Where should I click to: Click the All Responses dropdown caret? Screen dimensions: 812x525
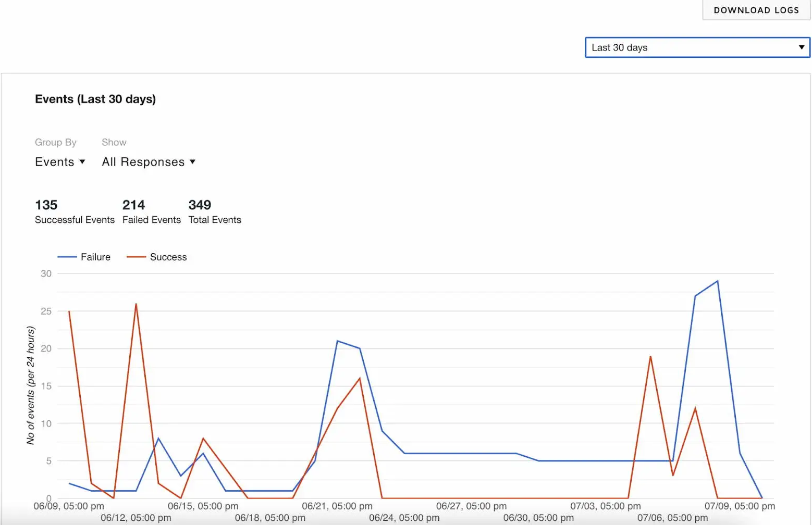(x=193, y=162)
